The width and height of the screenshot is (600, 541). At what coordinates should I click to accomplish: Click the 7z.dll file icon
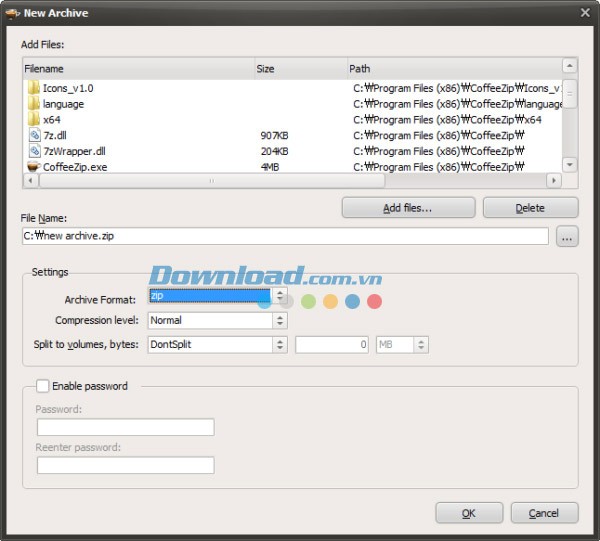coord(33,135)
